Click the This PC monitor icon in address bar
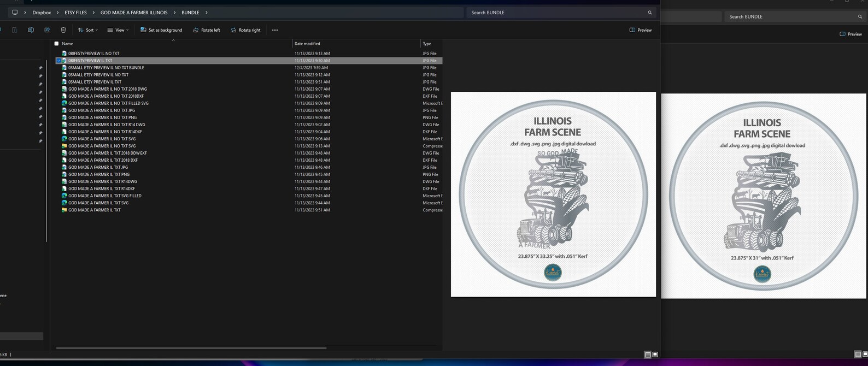868x366 pixels. click(x=15, y=13)
